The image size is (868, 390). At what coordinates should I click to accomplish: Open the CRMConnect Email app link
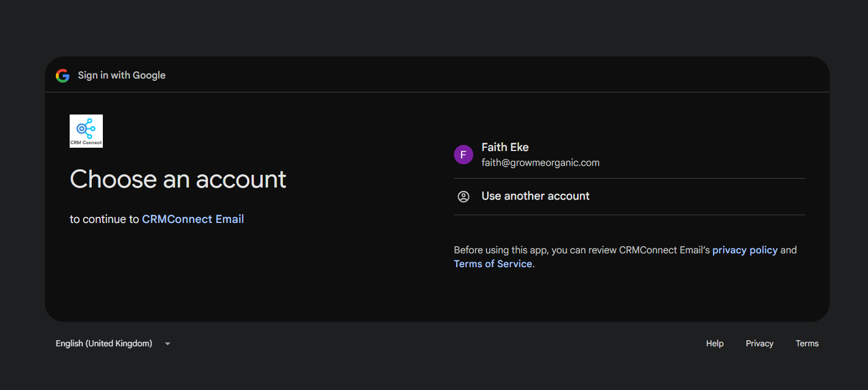tap(193, 219)
